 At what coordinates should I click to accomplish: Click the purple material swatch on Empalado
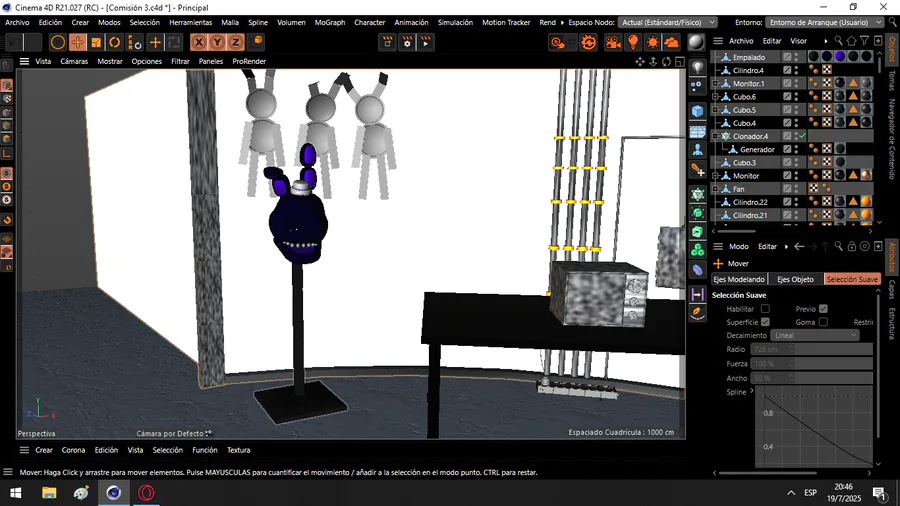click(x=840, y=57)
